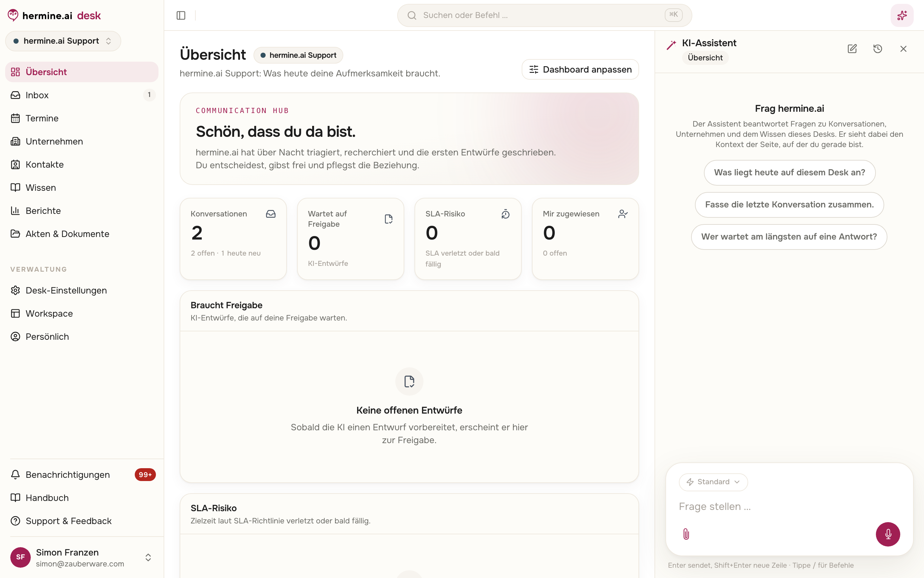Click the Benachrichtigungen bell icon
Image resolution: width=924 pixels, height=578 pixels.
(15, 475)
